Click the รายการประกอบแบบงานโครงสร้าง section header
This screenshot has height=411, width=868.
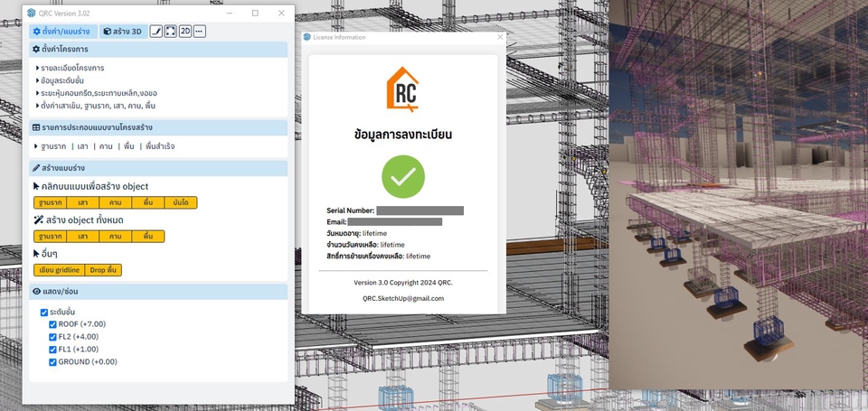click(158, 127)
